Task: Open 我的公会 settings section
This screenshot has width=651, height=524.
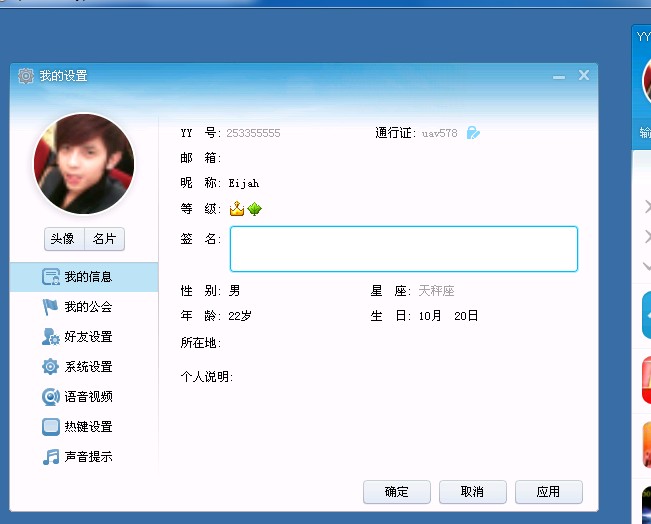Action: point(84,307)
